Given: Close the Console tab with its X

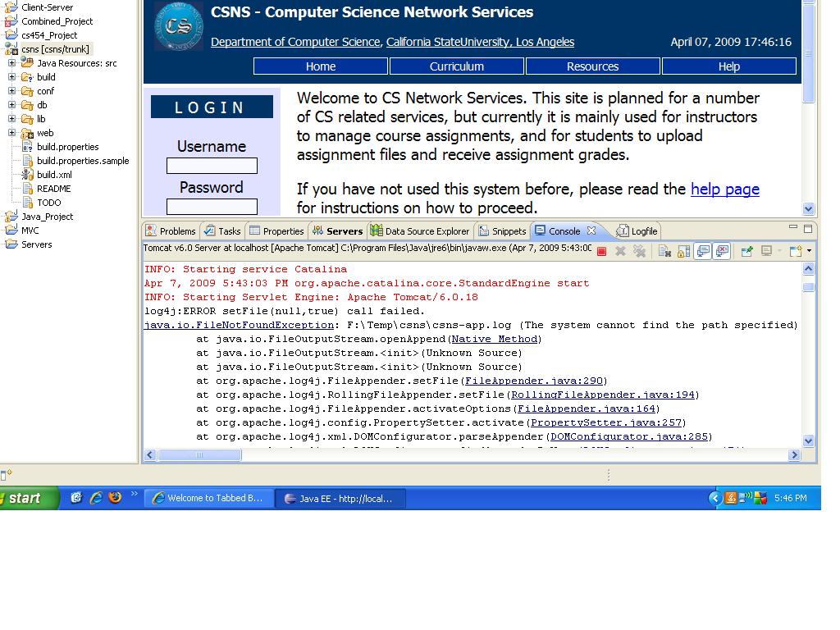Looking at the screenshot, I should click(591, 231).
